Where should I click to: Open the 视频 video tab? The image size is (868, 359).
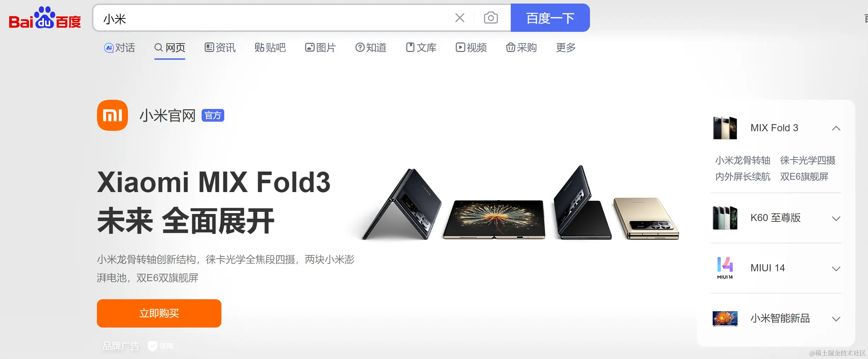tap(471, 47)
